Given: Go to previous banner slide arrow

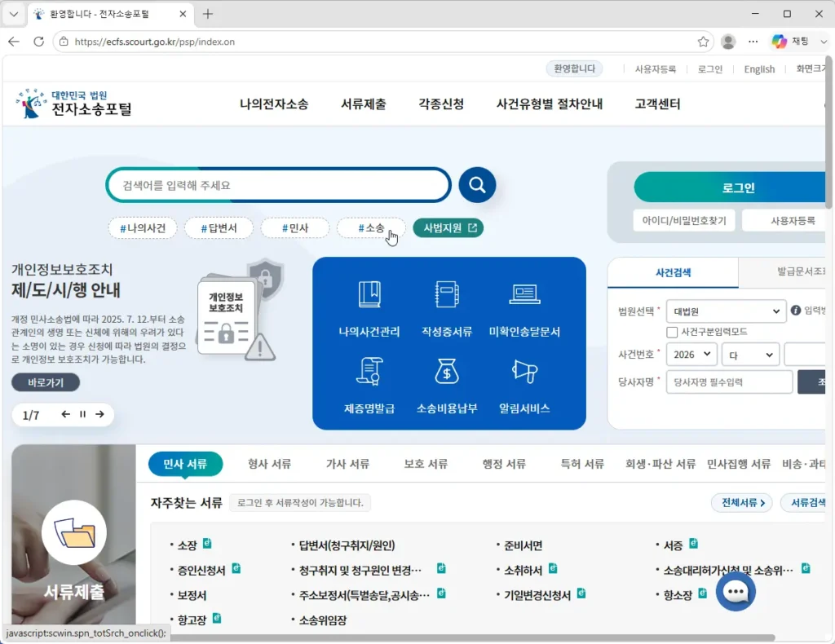Looking at the screenshot, I should click(x=65, y=414).
